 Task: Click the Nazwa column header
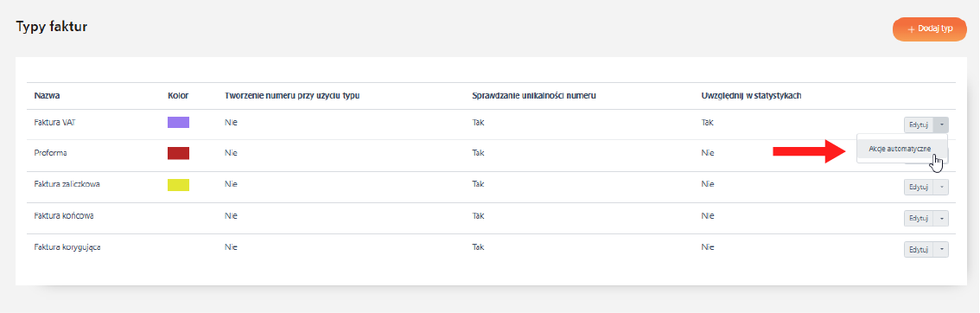click(48, 96)
